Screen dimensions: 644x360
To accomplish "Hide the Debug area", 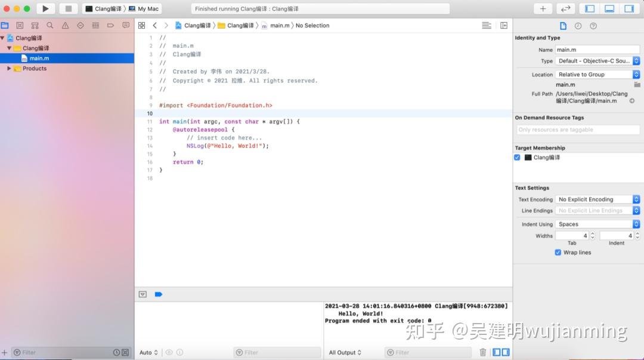I will [609, 8].
